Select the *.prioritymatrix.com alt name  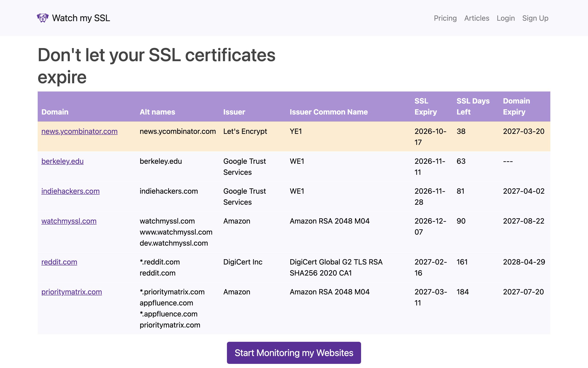point(172,292)
